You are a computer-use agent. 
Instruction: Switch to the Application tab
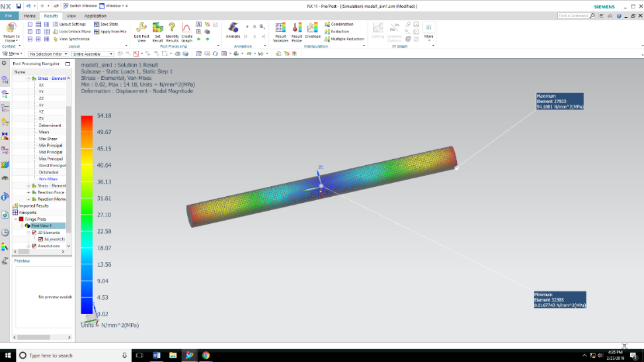95,16
